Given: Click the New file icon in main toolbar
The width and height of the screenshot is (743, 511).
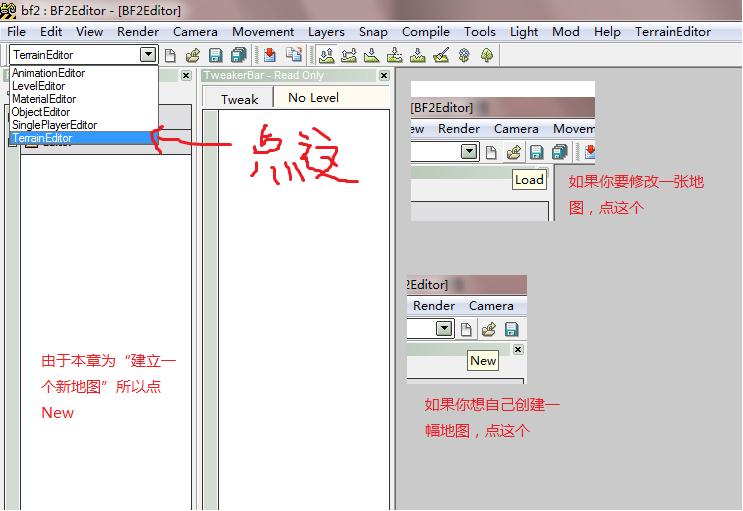Looking at the screenshot, I should pos(170,55).
